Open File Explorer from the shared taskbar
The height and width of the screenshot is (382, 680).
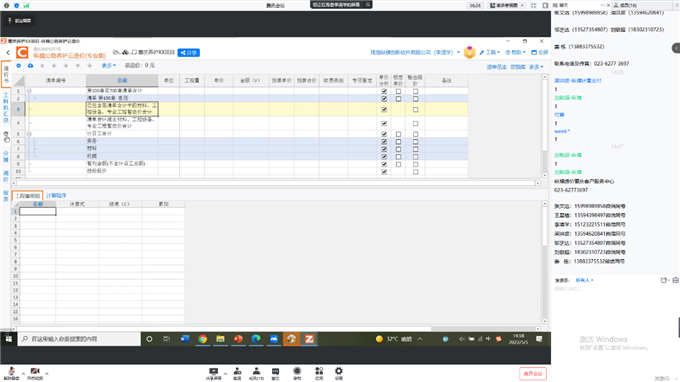pos(220,339)
